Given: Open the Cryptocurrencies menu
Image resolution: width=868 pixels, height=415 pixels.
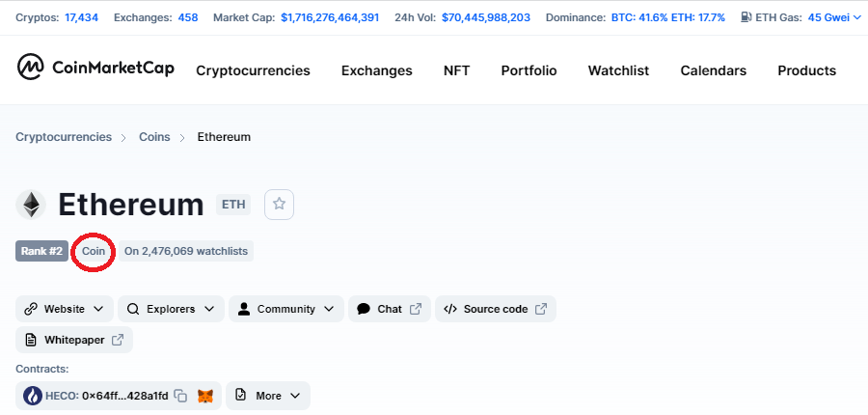Looking at the screenshot, I should point(253,70).
